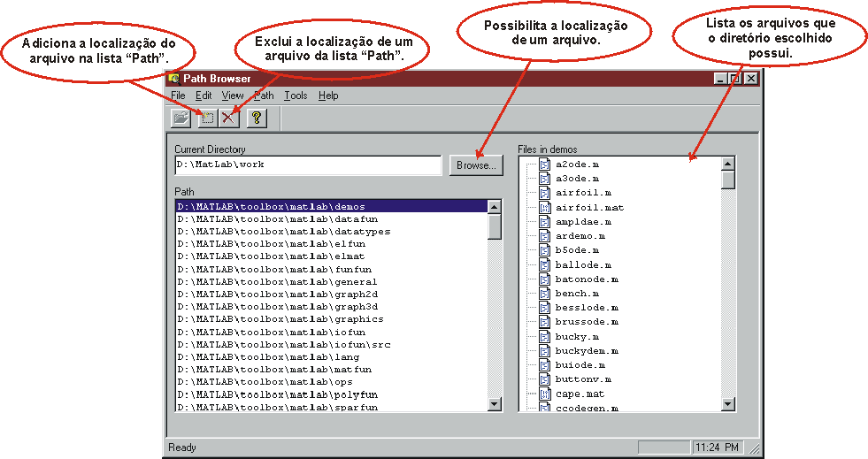Click the Files list scrollbar thumb
Image resolution: width=868 pixels, height=459 pixels.
(728, 180)
